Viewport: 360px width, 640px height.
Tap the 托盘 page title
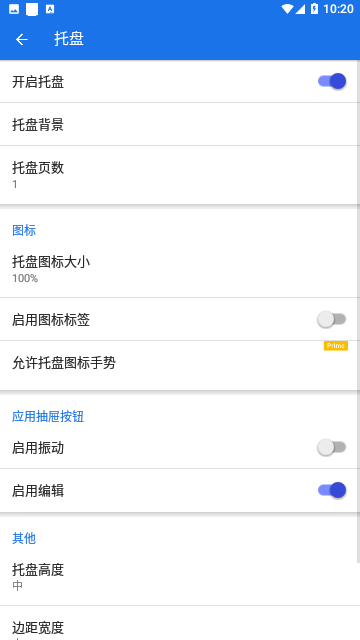[x=69, y=39]
